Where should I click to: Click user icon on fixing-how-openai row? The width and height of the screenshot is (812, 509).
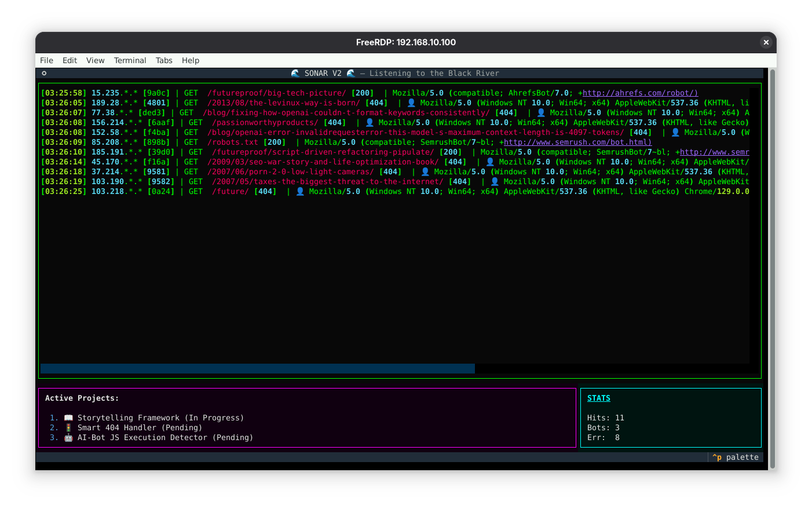[x=541, y=112]
